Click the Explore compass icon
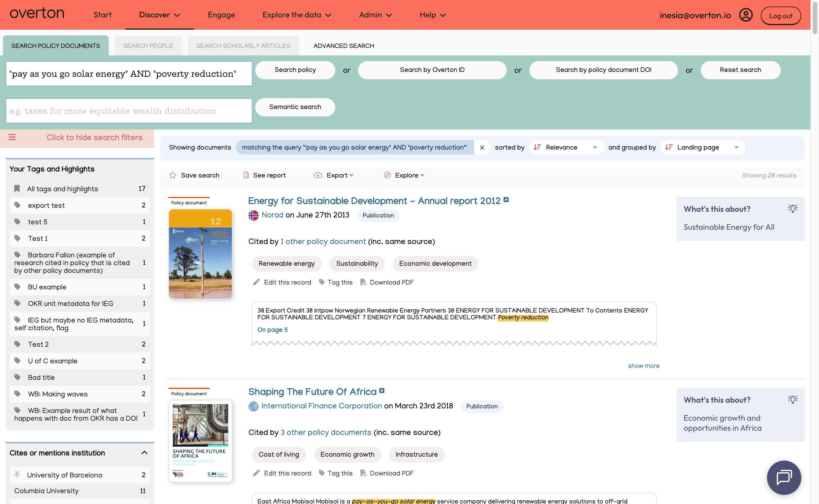819x504 pixels. 387,175
